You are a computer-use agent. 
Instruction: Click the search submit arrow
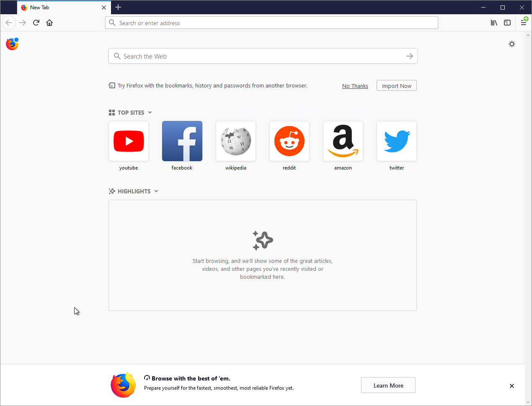[409, 56]
